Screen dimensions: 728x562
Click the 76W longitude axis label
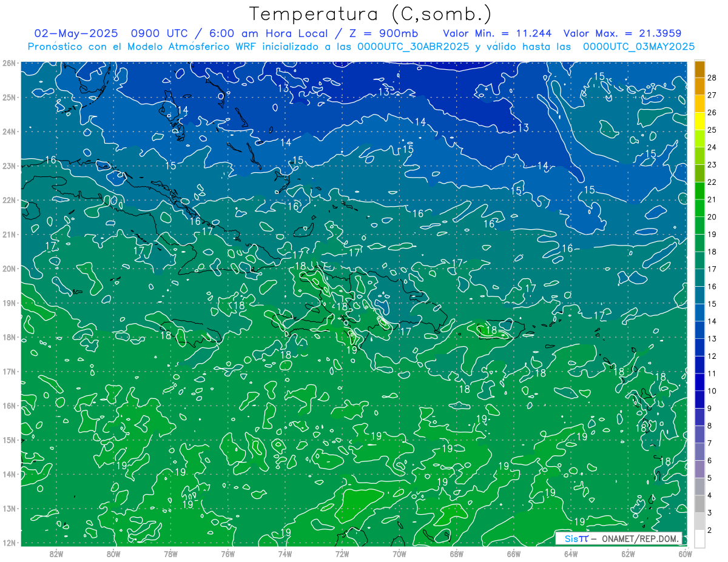[x=227, y=554]
